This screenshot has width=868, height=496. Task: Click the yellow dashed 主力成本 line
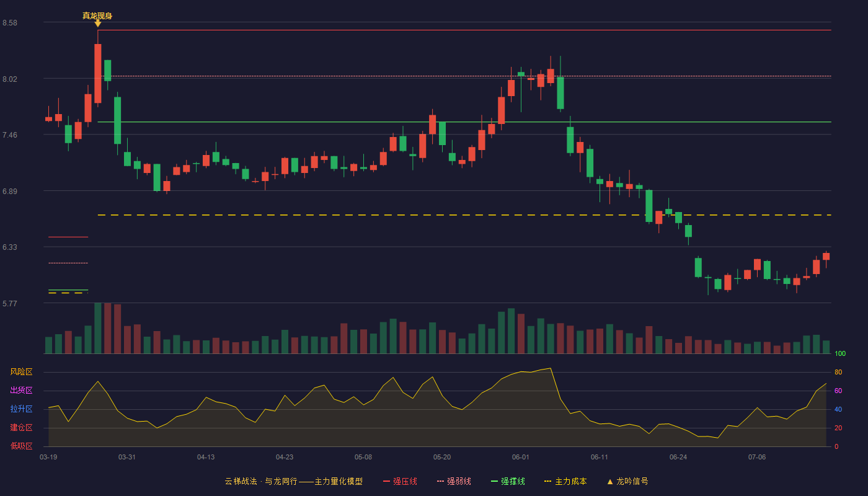(464, 215)
